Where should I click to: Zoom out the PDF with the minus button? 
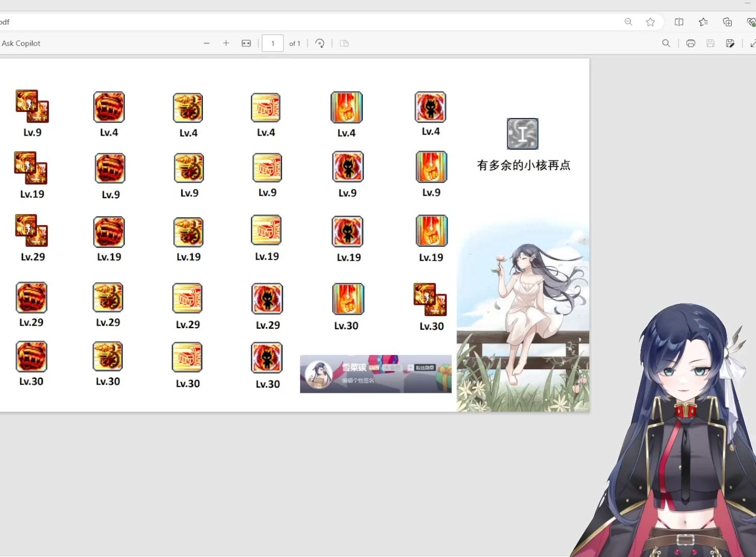(206, 43)
